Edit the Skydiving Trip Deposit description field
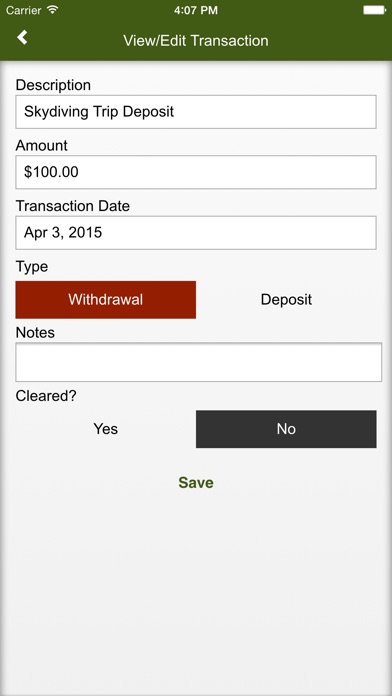 tap(196, 111)
